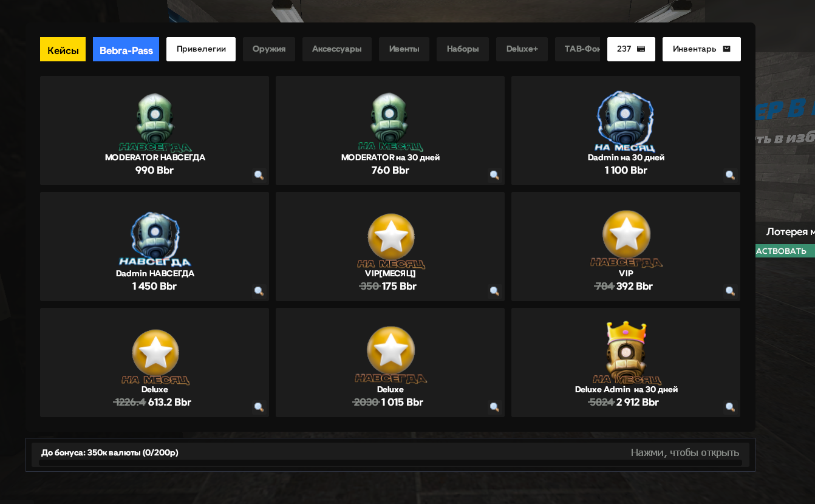This screenshot has height=504, width=815.
Task: Switch to the Оружия tab
Action: pos(269,49)
